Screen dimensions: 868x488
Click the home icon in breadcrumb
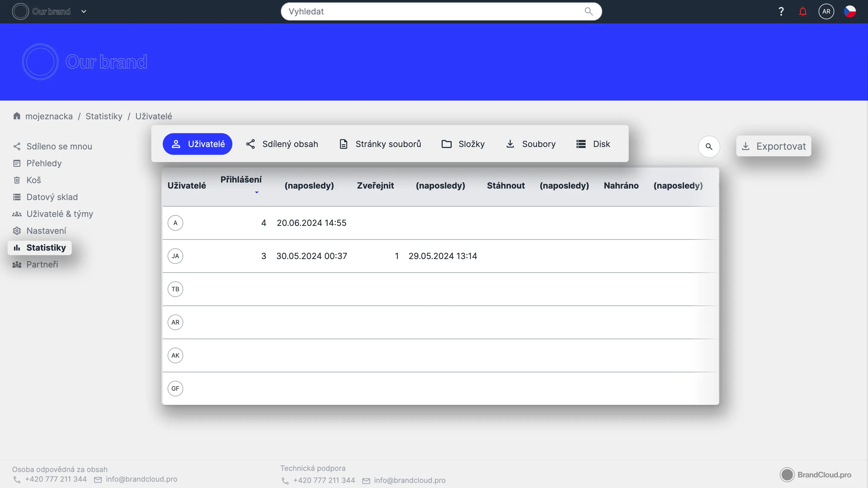coord(17,116)
